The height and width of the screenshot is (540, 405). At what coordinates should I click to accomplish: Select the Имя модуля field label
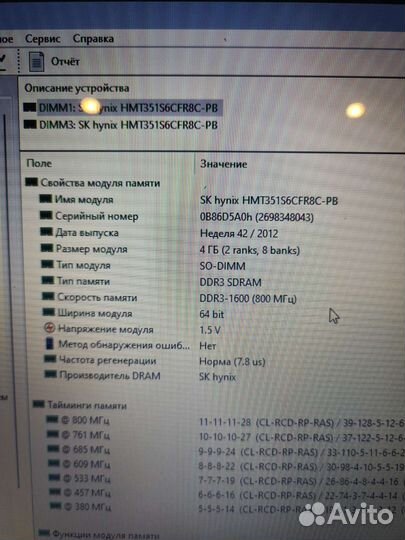click(84, 200)
